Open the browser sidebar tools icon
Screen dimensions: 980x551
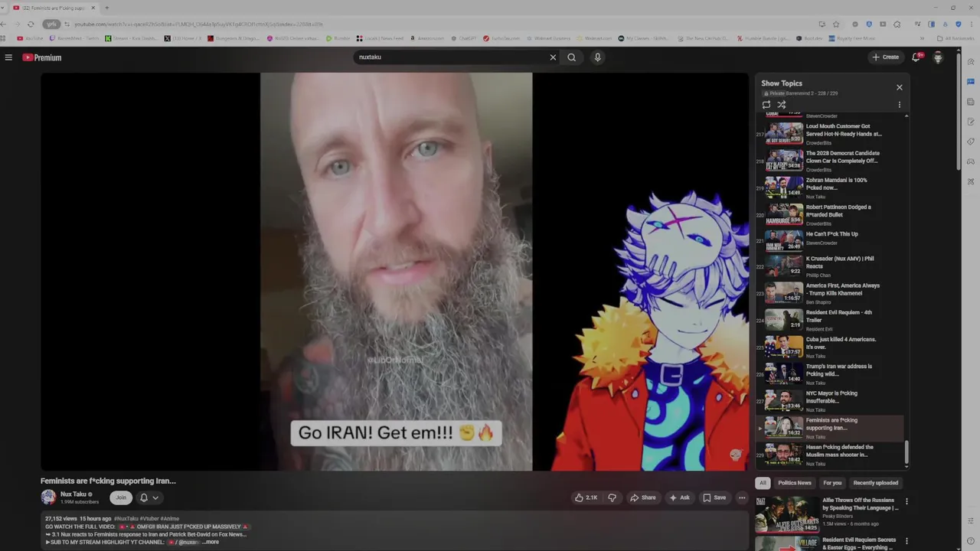[x=971, y=181]
